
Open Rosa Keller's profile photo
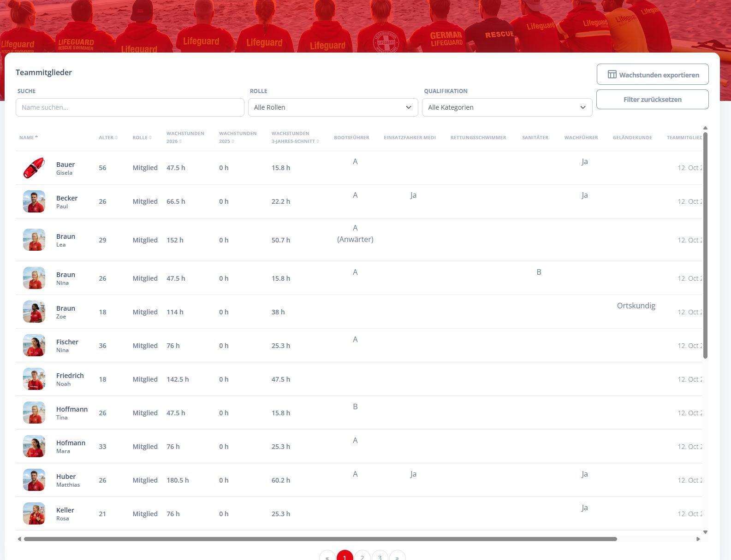[34, 513]
